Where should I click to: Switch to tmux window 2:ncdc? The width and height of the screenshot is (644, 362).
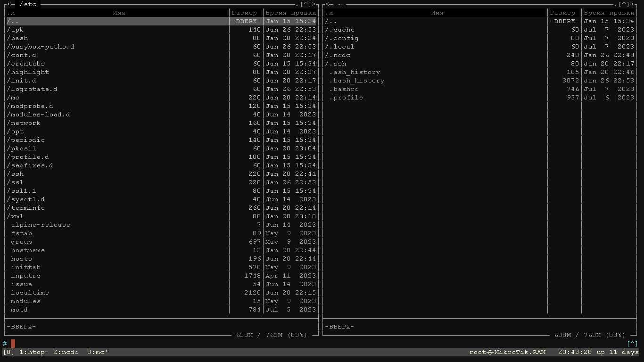pyautogui.click(x=66, y=352)
